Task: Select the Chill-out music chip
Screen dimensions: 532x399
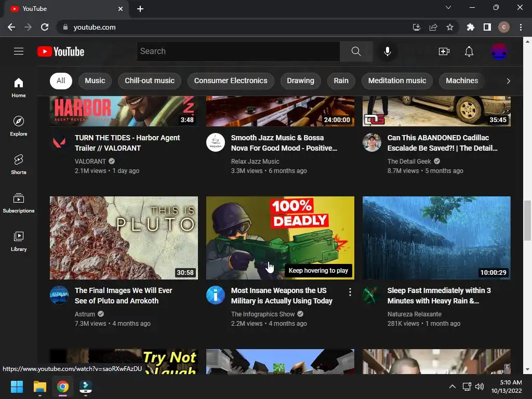Action: pos(150,81)
